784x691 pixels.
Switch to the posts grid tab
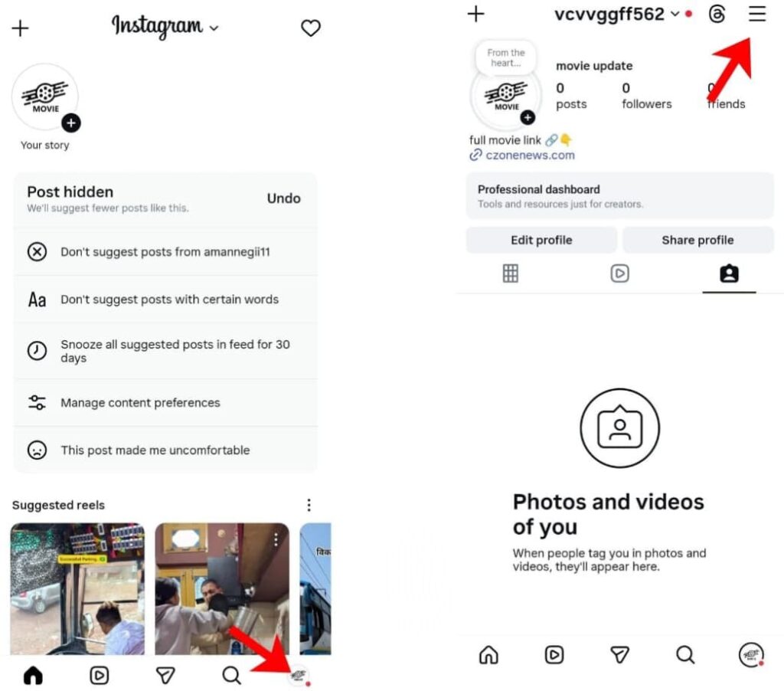[x=510, y=273]
